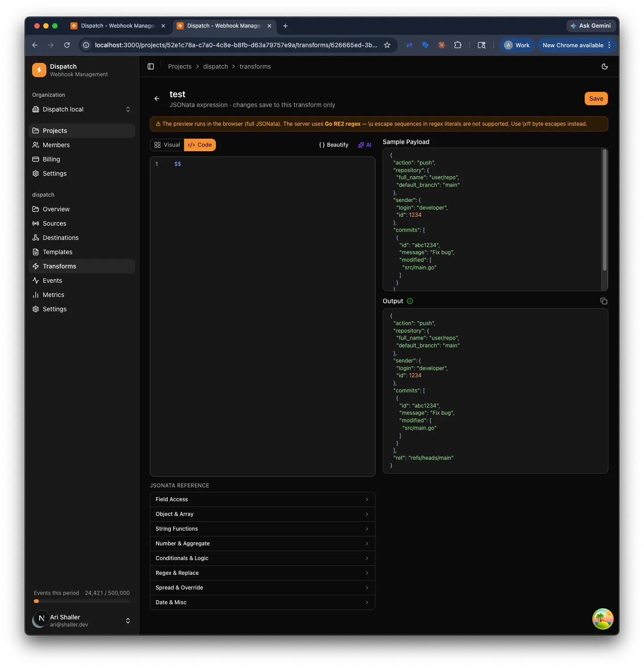Expand Field Access reference
644x668 pixels.
[x=263, y=499]
